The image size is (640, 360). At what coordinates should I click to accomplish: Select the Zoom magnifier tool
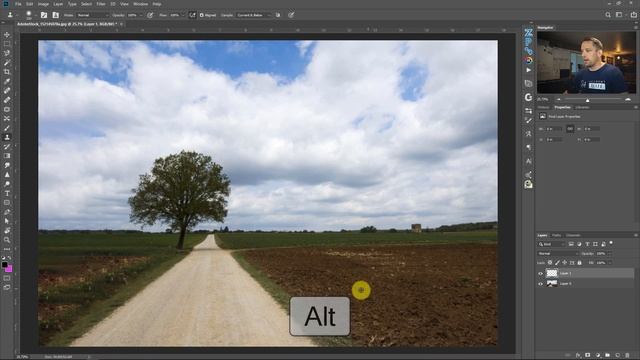coord(7,240)
